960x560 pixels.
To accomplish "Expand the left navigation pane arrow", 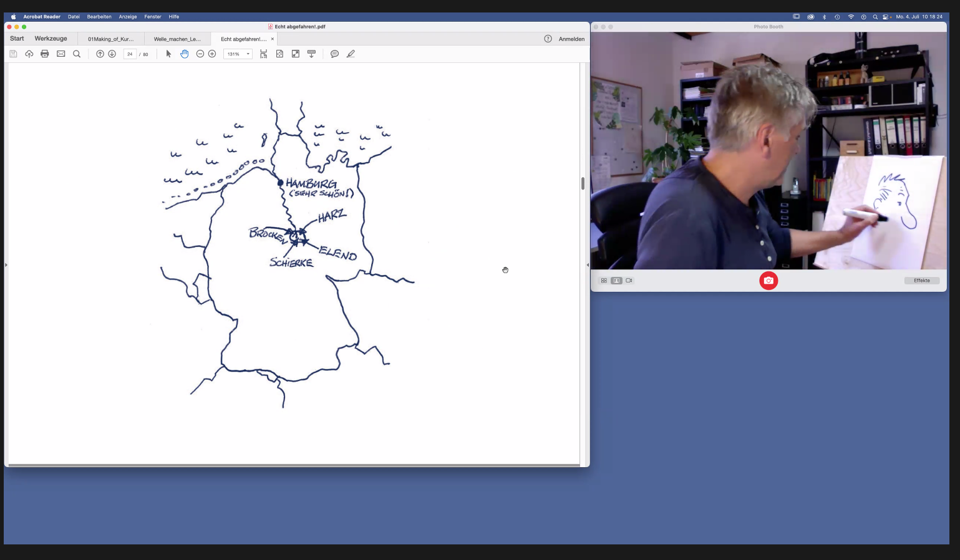I will click(x=6, y=265).
